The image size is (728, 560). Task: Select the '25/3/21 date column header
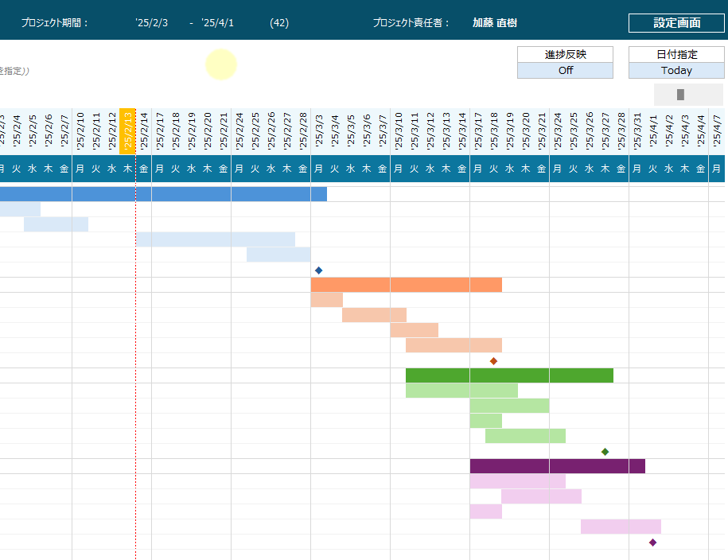[541, 131]
